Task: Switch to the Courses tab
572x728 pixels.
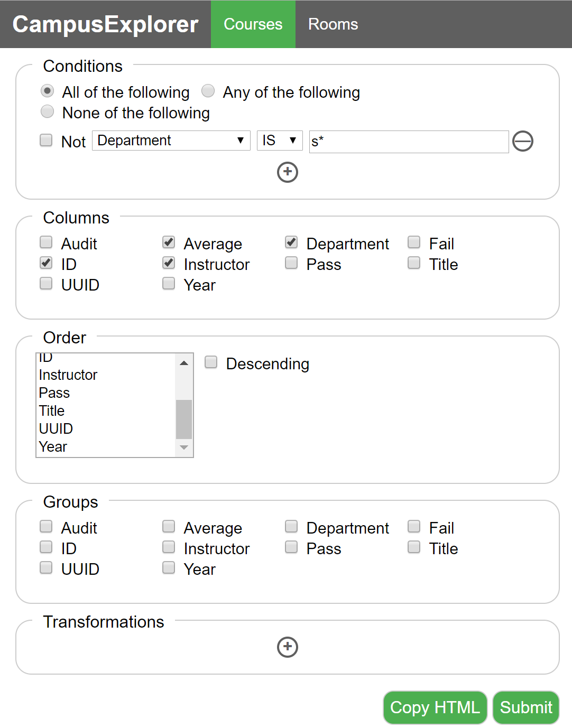Action: [253, 24]
